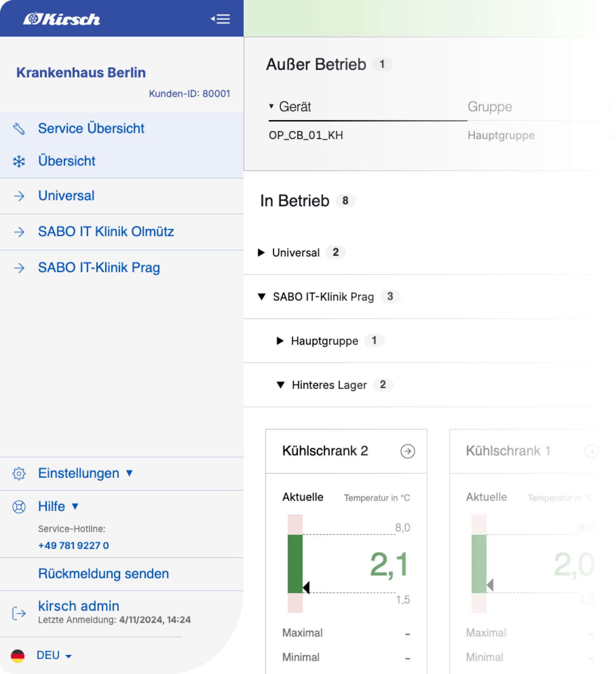Click the logout icon next to kirsch admin
Viewport: 616px width, 674px height.
tap(19, 613)
